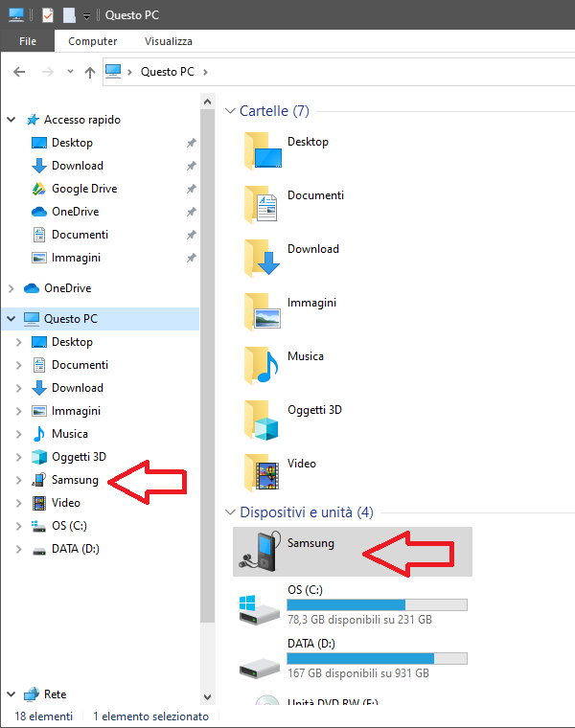Open Google Drive in quick access
This screenshot has width=575, height=728.
coord(84,189)
